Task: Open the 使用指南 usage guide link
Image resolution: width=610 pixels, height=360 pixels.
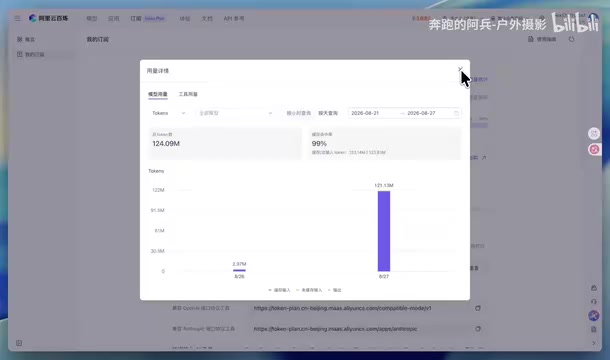Action: [x=542, y=39]
